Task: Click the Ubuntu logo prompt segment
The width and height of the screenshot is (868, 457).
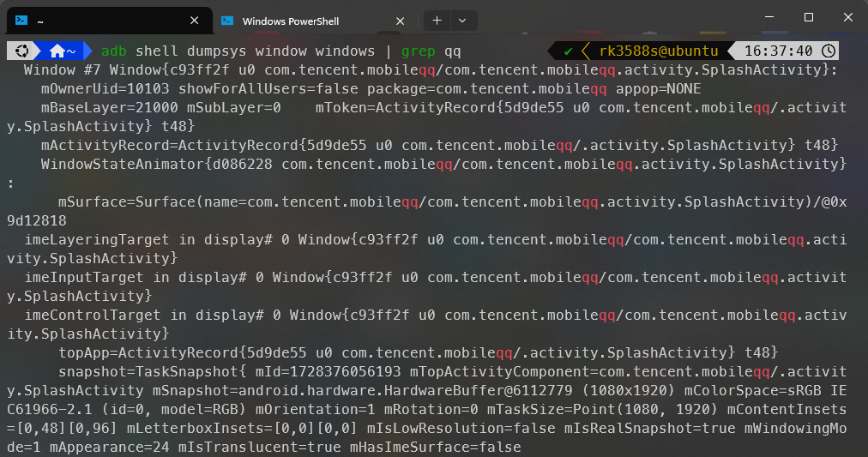Action: pyautogui.click(x=21, y=51)
